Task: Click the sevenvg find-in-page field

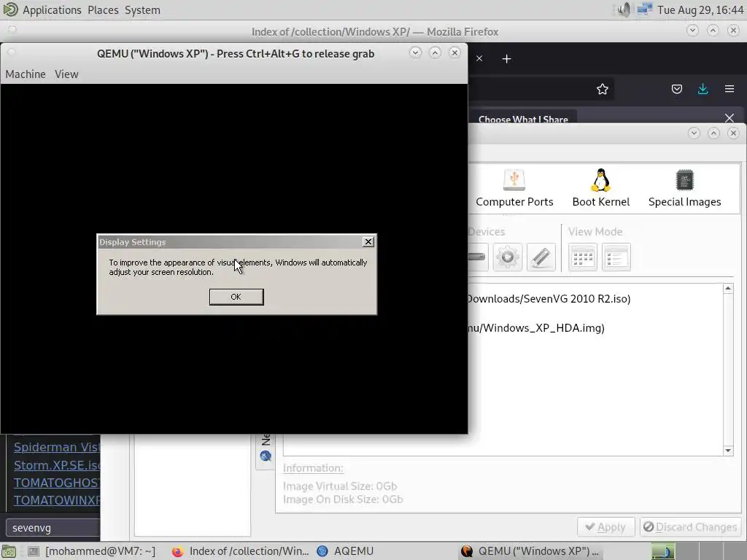Action: coord(53,528)
